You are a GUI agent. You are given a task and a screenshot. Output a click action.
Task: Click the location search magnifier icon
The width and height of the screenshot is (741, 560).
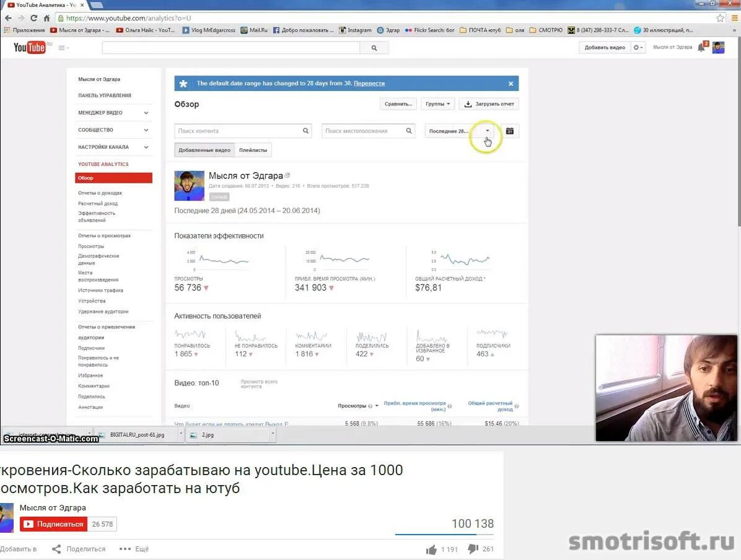(x=409, y=131)
